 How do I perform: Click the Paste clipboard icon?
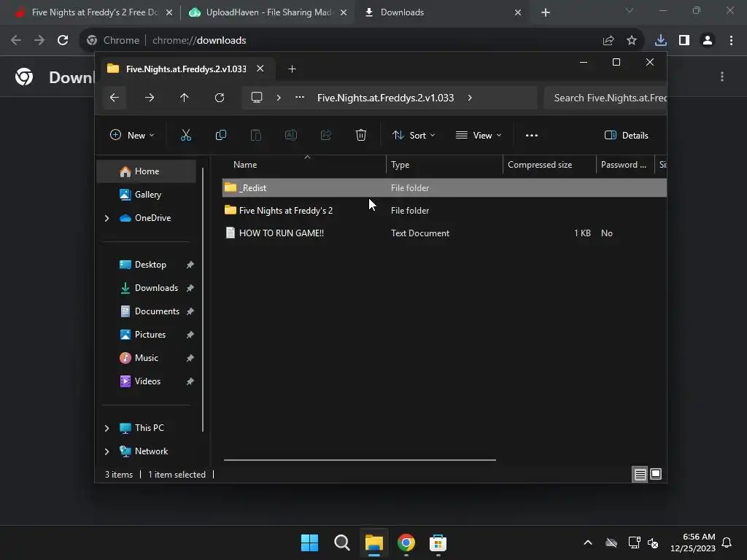click(256, 135)
